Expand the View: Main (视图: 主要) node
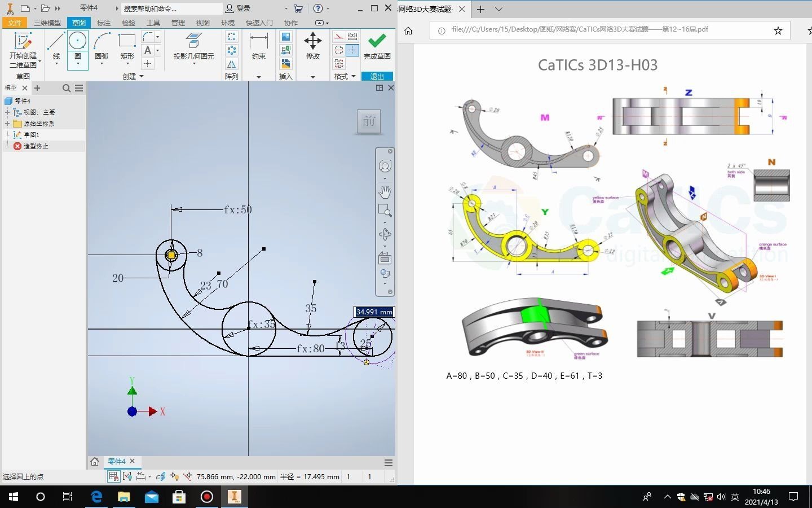The image size is (812, 508). point(7,112)
